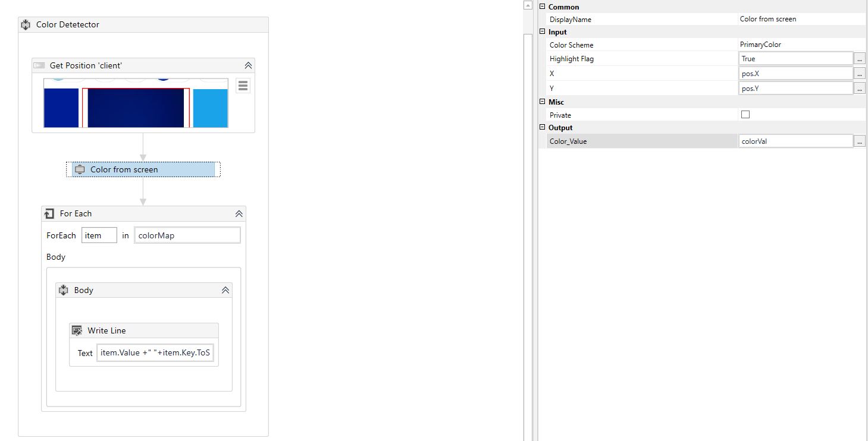Click the Write Line activity title

pos(106,330)
